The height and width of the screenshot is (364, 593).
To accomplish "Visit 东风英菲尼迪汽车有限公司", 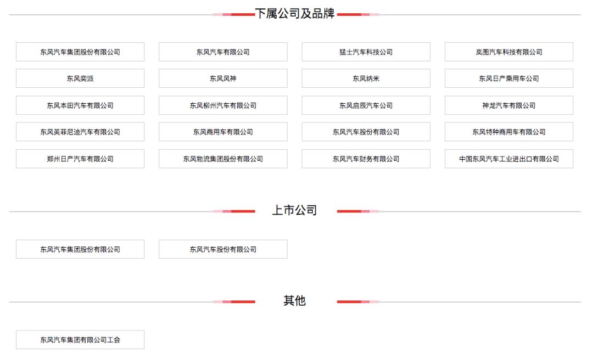I will [80, 132].
